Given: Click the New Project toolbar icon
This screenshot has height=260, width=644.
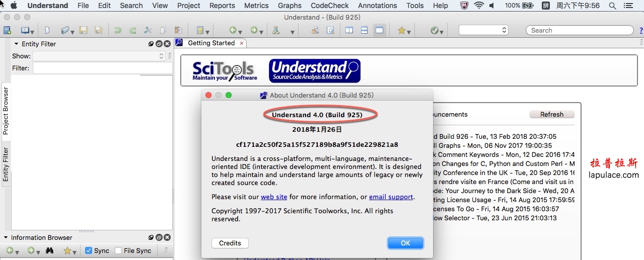Looking at the screenshot, I should [7, 30].
